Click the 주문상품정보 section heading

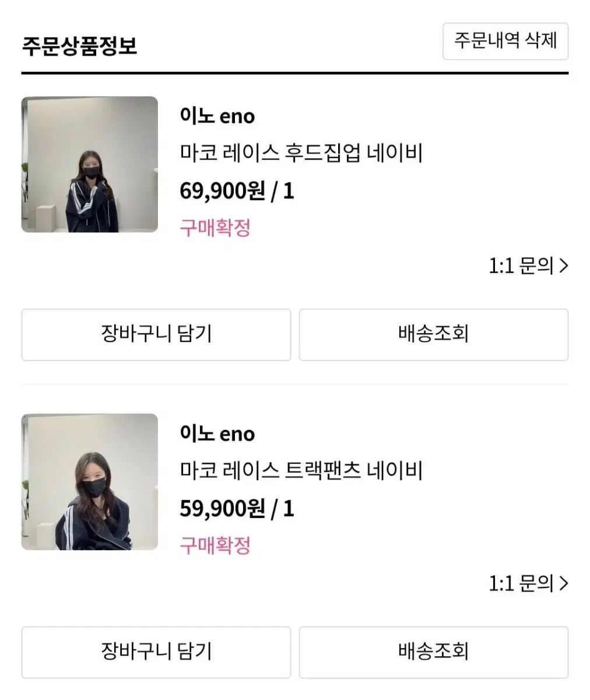80,45
